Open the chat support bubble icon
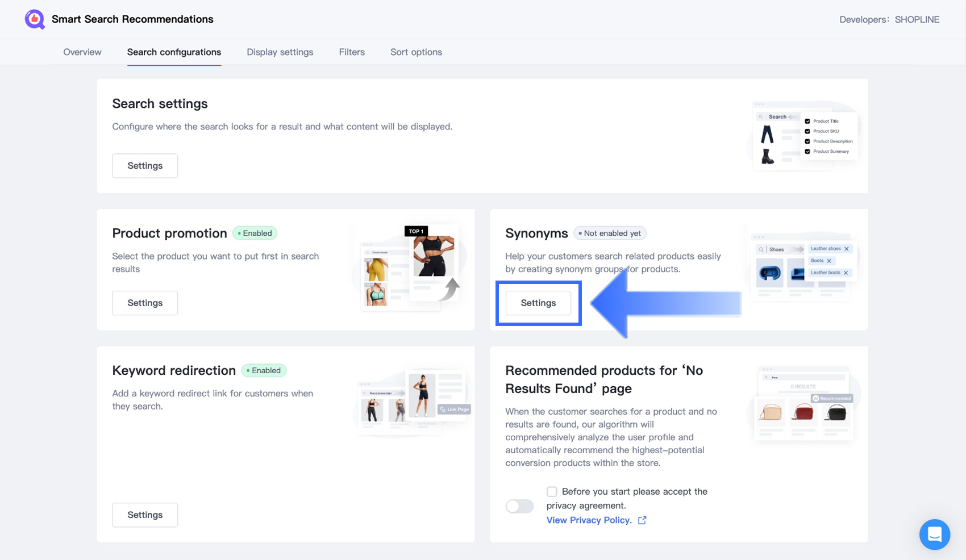966x560 pixels. coord(934,534)
